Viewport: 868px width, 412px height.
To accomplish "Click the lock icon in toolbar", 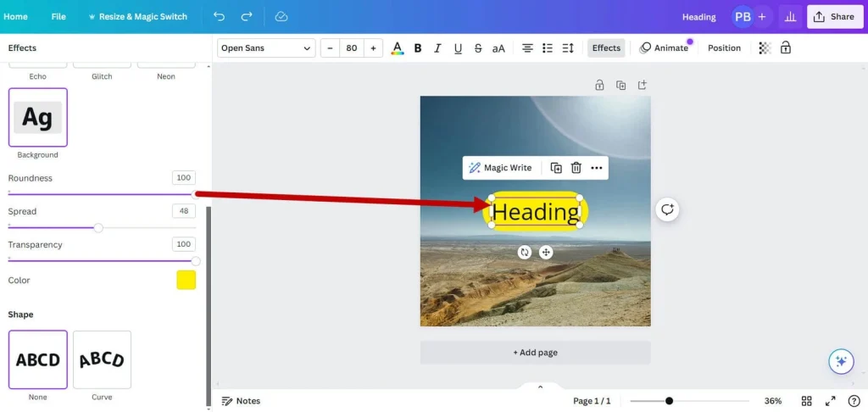I will 786,48.
